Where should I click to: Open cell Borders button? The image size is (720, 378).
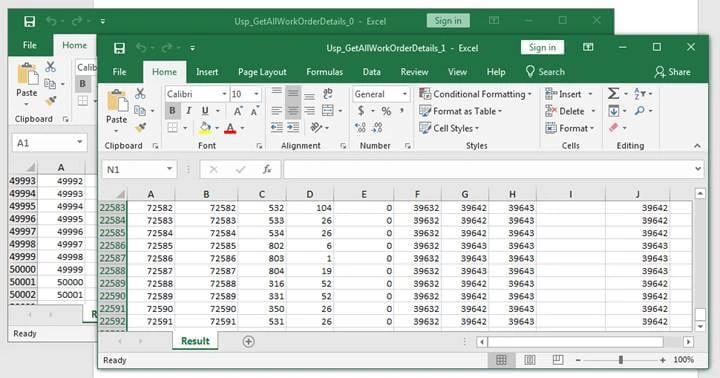pyautogui.click(x=172, y=127)
